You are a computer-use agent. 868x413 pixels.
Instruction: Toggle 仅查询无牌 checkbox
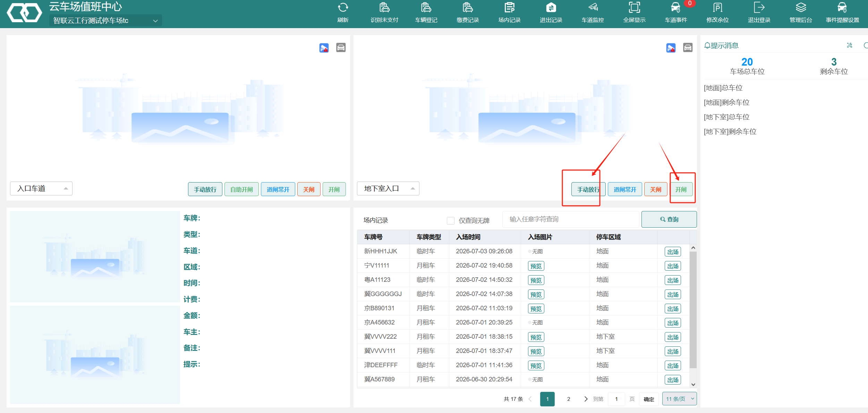pyautogui.click(x=451, y=220)
